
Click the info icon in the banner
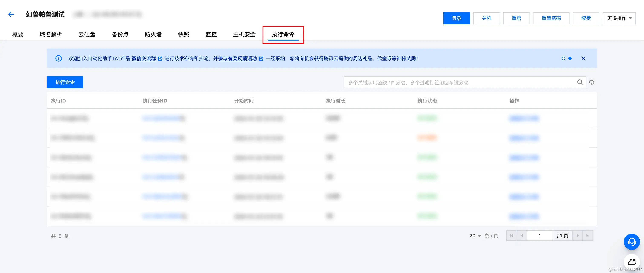59,58
